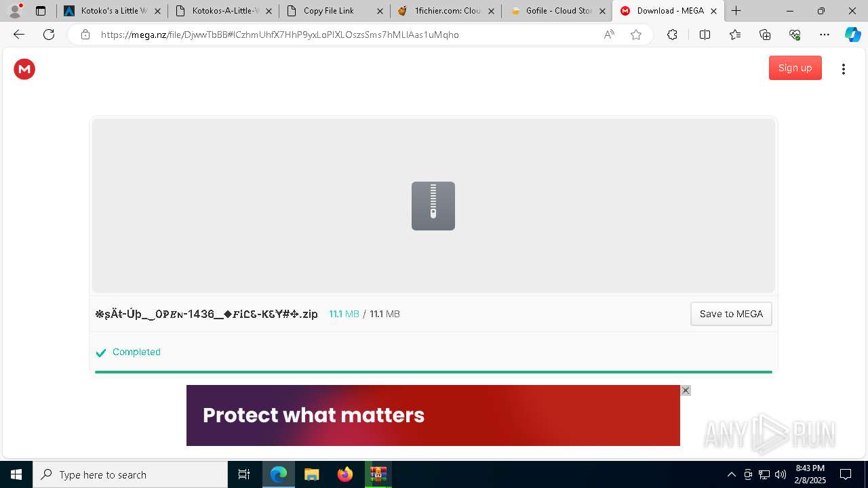This screenshot has width=868, height=488.
Task: Close the Gofile tab
Action: tap(602, 11)
